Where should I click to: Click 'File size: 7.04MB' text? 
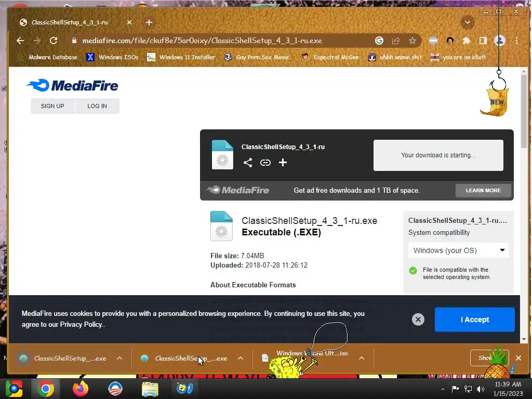pyautogui.click(x=237, y=256)
